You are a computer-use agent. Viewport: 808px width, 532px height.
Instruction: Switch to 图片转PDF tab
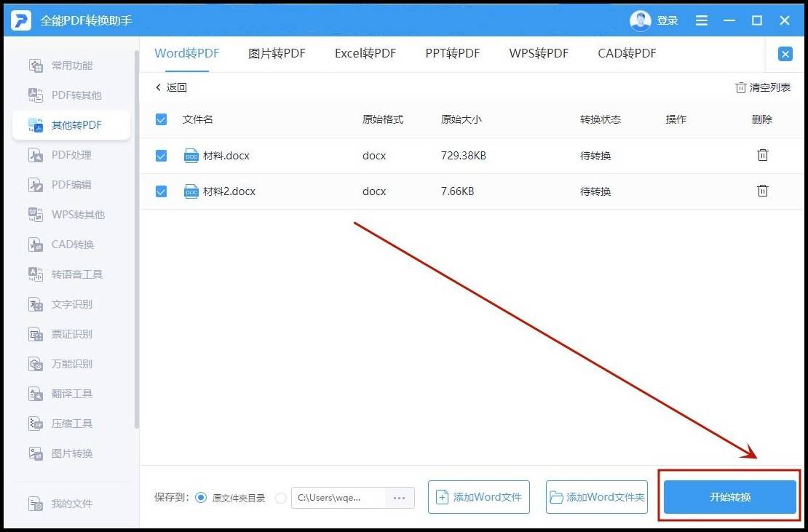click(277, 54)
